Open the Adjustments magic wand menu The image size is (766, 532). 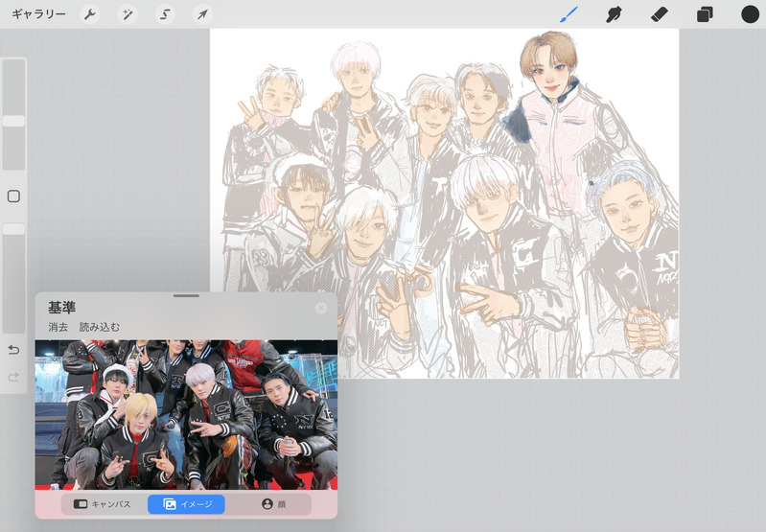(128, 14)
